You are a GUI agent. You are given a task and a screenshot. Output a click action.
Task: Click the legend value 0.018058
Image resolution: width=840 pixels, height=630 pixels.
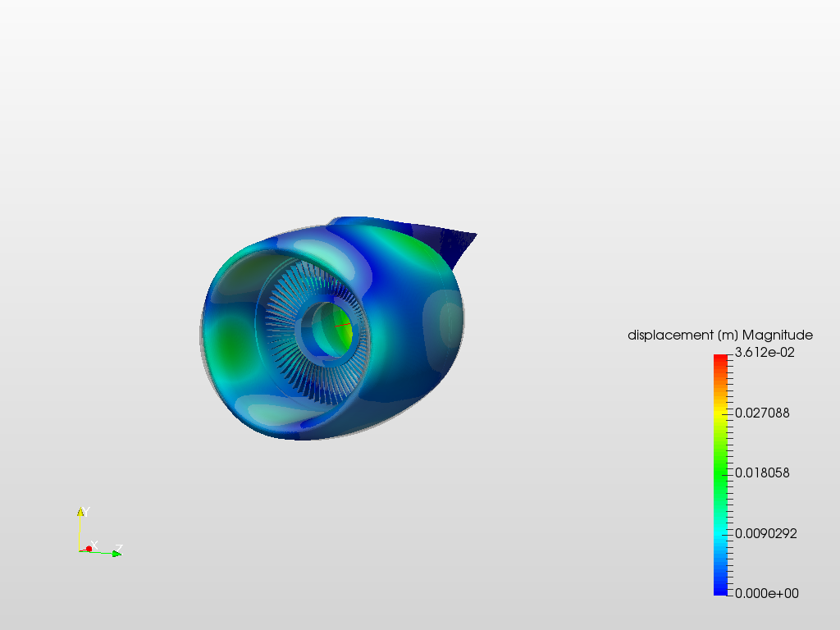click(762, 473)
